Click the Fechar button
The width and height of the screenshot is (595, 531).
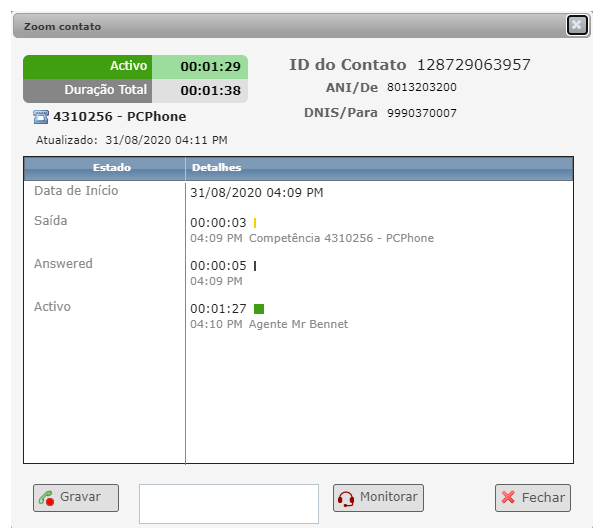(x=533, y=498)
